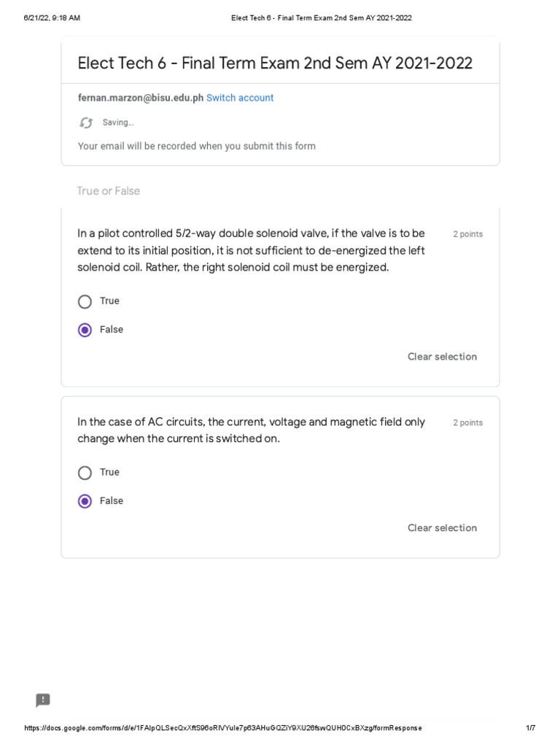Open the report a problem feedback icon
Viewport: 560px width, 747px height.
pos(43,700)
